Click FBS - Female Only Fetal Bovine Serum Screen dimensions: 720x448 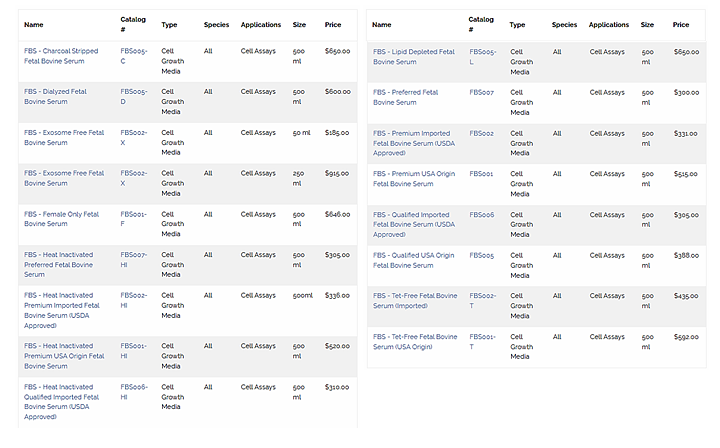pos(62,219)
